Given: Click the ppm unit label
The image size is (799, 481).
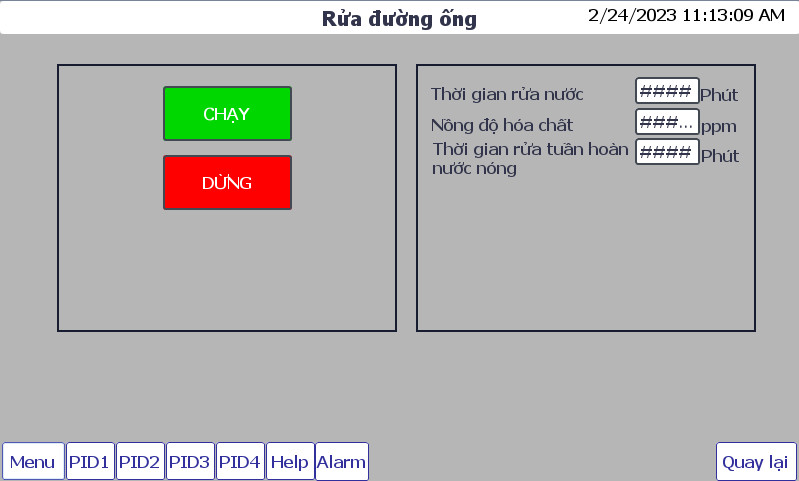Looking at the screenshot, I should click(x=718, y=126).
